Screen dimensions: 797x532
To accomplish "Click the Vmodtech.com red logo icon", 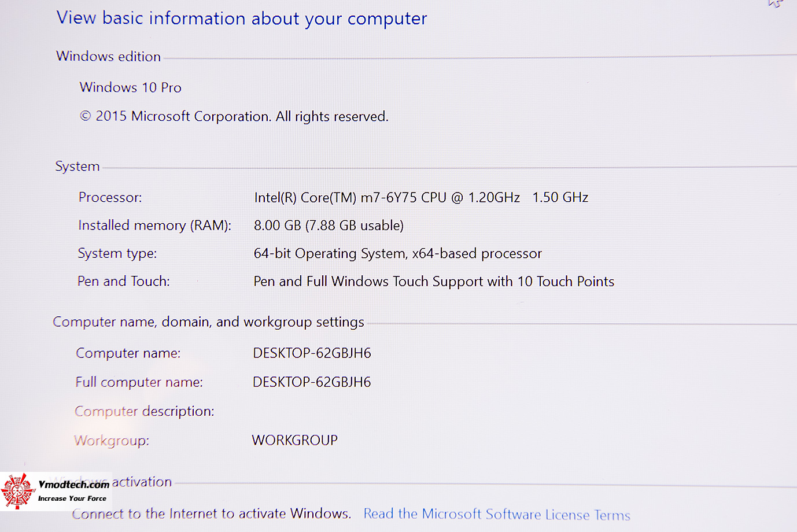I will [x=18, y=492].
